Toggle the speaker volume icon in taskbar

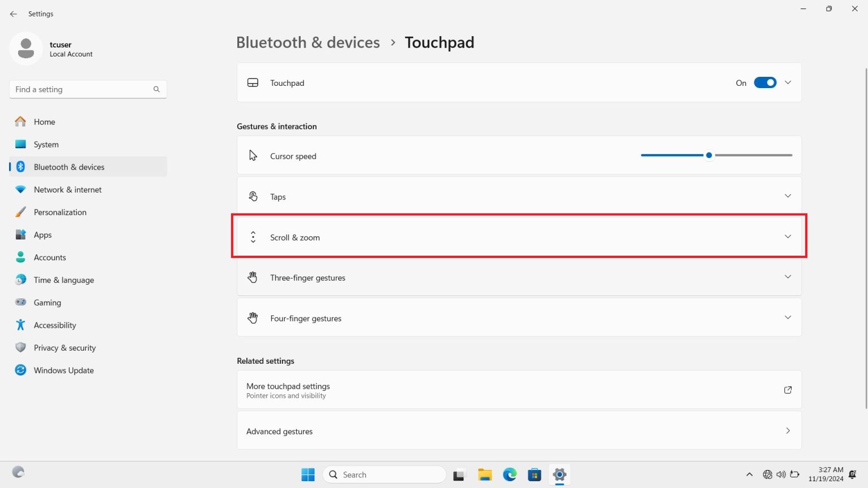pos(781,474)
